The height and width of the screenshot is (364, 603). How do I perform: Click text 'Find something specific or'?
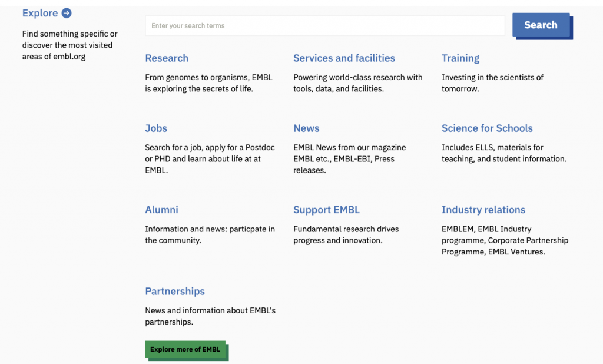click(69, 34)
